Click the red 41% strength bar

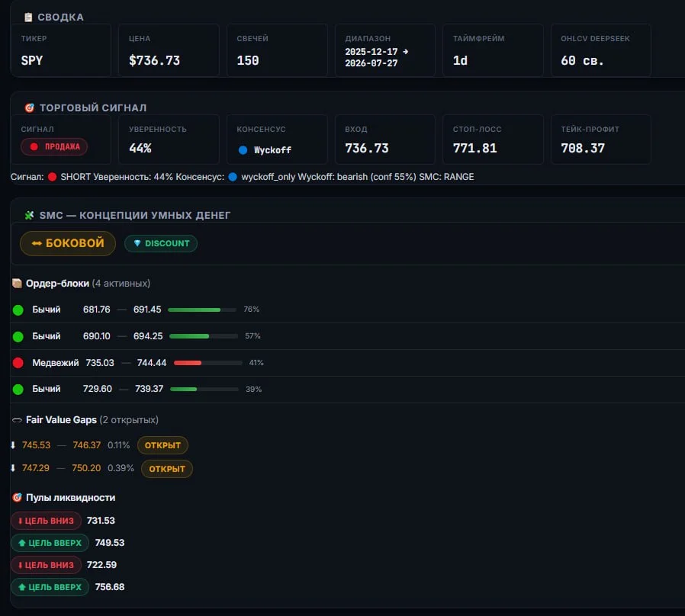[x=208, y=363]
